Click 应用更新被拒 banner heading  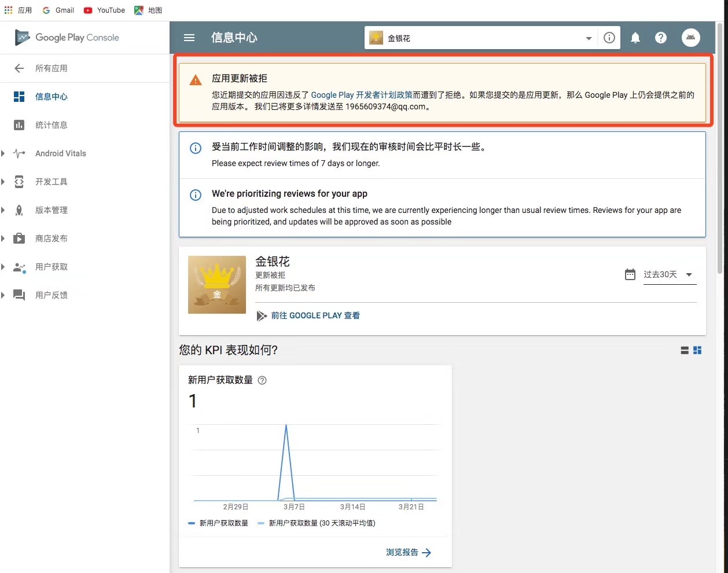(x=240, y=78)
